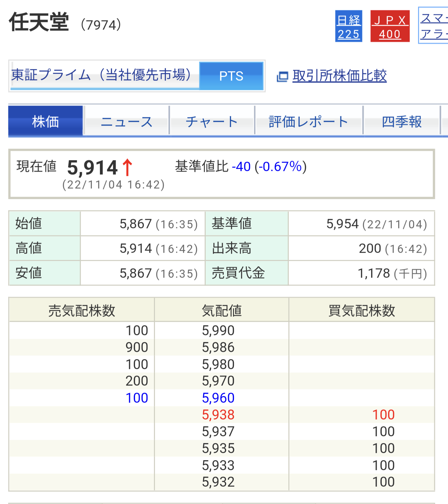This screenshot has height=504, width=448.
Task: Click the 任天堂 stock name heading
Action: coord(39,22)
